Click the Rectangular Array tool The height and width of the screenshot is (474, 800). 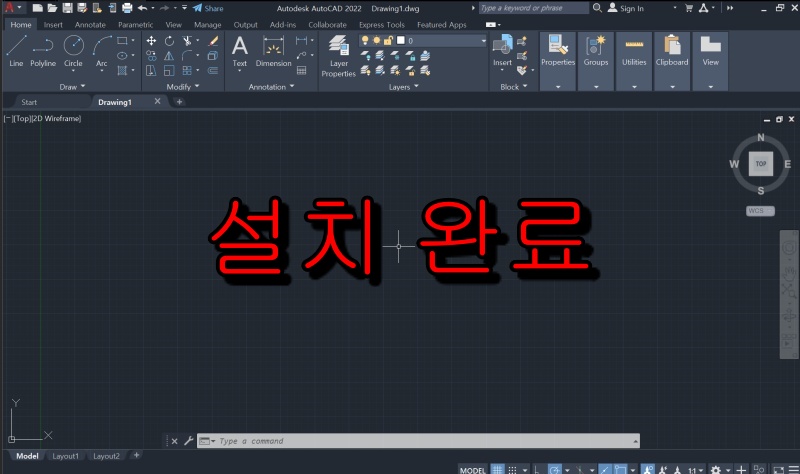tap(187, 70)
